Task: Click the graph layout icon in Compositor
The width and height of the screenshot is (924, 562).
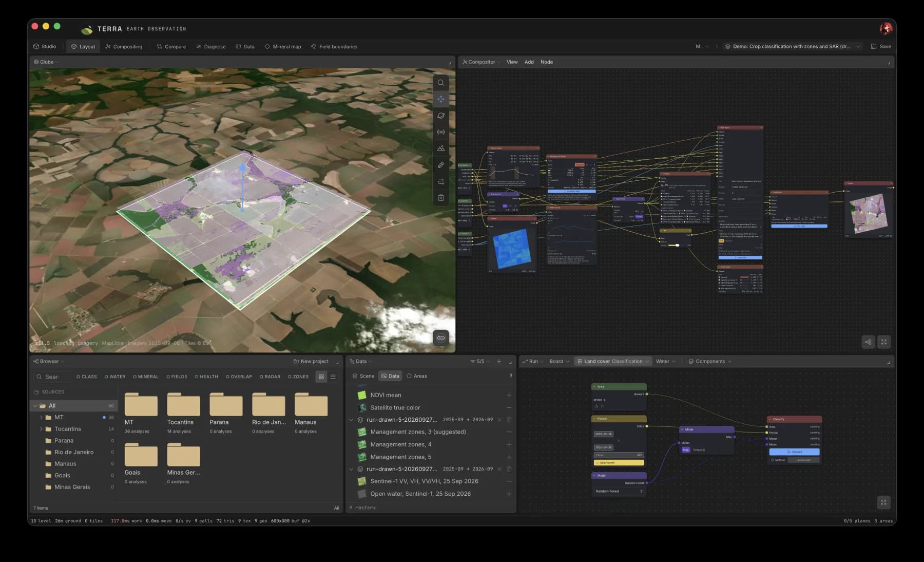Action: 868,342
